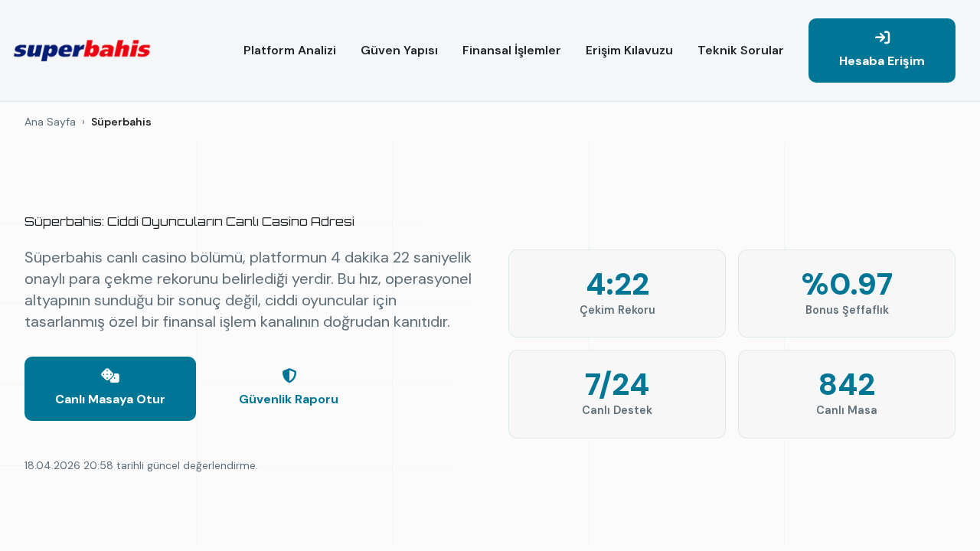Open Platform Analizi menu item

289,51
